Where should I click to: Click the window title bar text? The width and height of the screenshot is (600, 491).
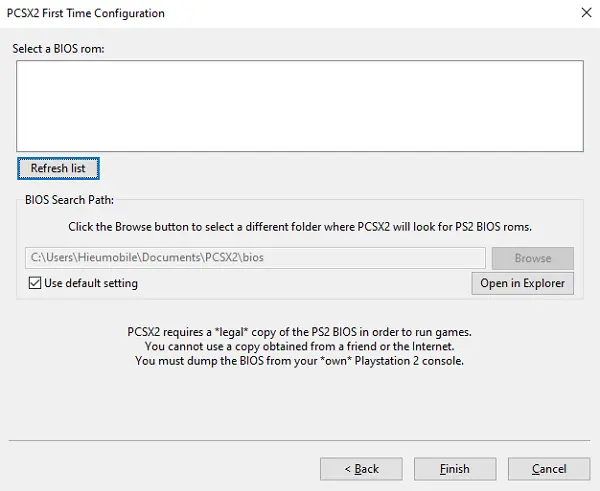pyautogui.click(x=88, y=13)
